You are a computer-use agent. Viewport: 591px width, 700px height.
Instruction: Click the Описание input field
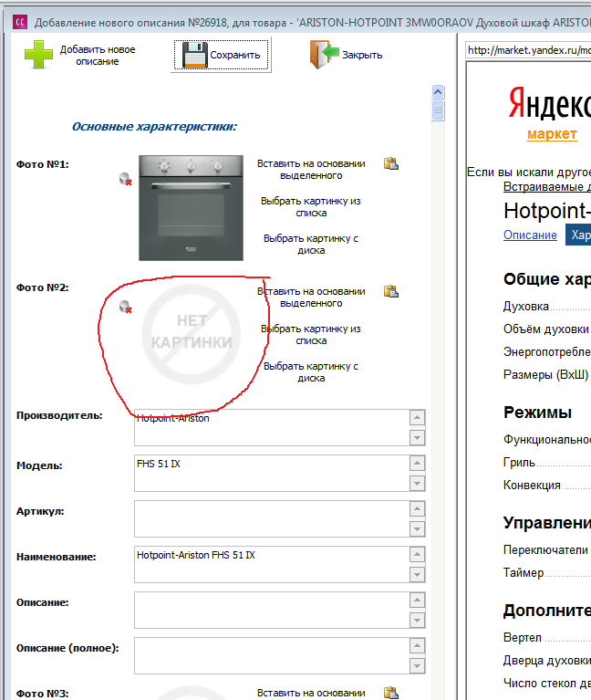(x=272, y=611)
